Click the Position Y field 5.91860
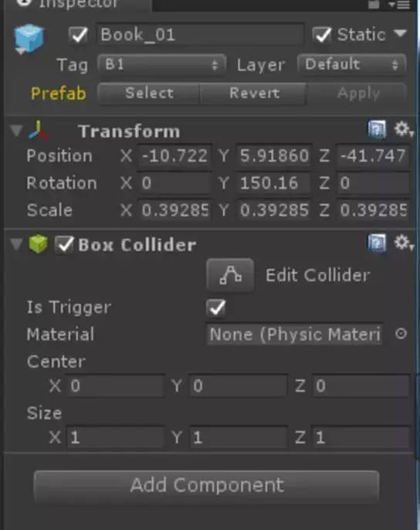The width and height of the screenshot is (420, 530). tap(273, 156)
